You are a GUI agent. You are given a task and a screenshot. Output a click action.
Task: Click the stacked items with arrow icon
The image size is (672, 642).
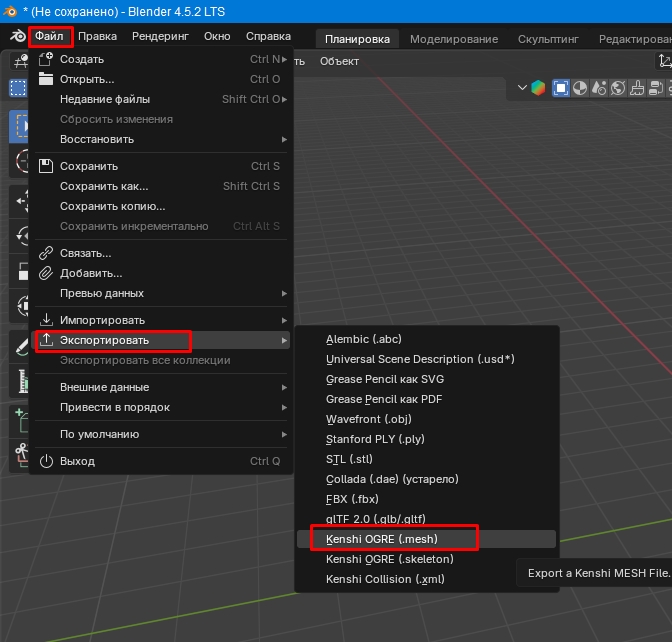click(x=656, y=88)
